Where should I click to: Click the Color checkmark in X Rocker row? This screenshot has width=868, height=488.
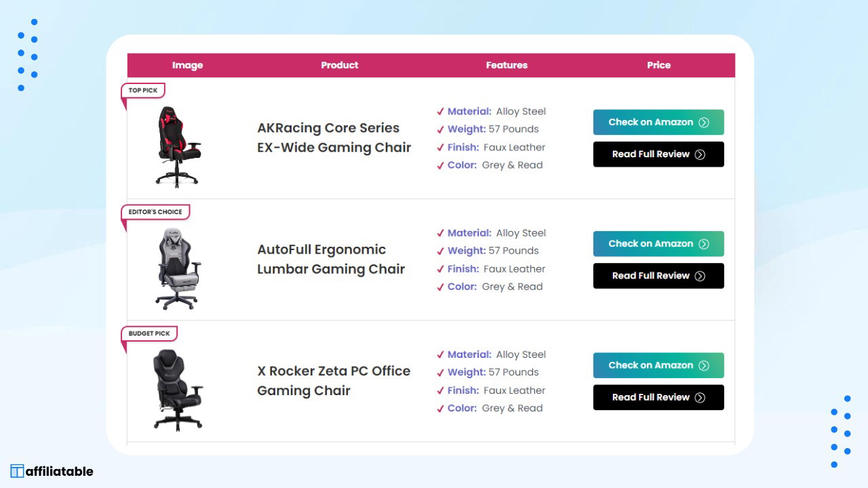(441, 408)
